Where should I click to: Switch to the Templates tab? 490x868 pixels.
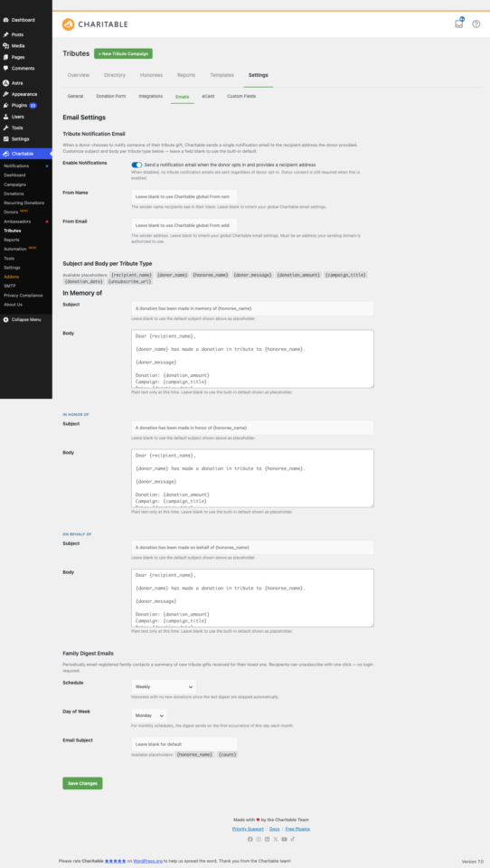pyautogui.click(x=221, y=75)
